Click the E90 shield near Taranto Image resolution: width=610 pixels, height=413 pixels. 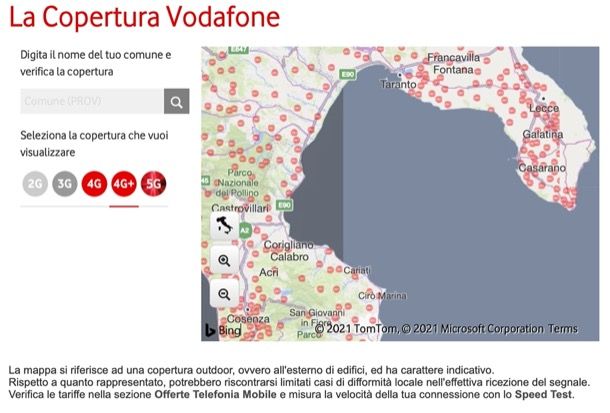(347, 74)
